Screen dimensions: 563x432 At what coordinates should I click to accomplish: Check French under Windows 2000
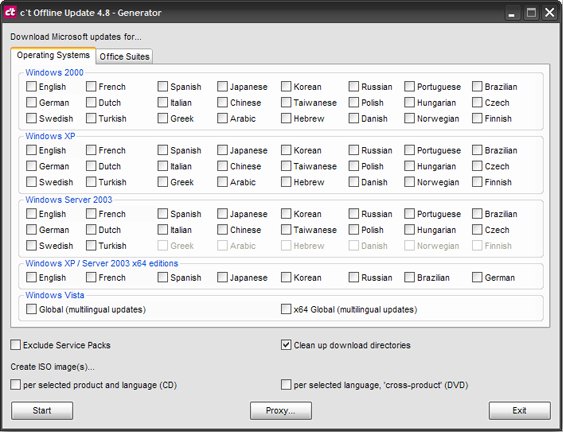(x=91, y=87)
